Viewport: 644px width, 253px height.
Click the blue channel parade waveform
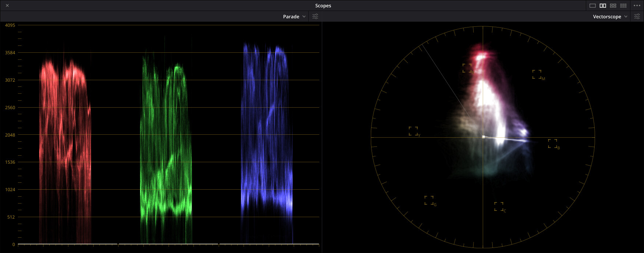pos(267,146)
